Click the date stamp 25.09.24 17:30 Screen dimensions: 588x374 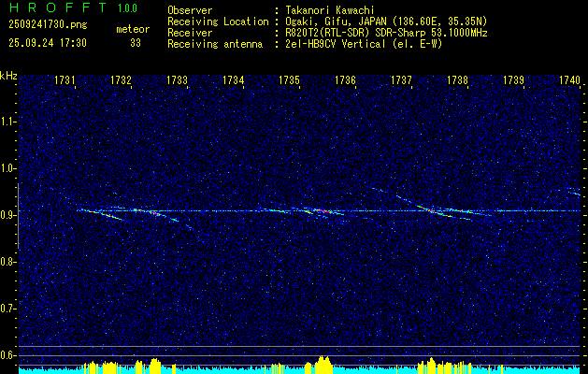tap(48, 43)
